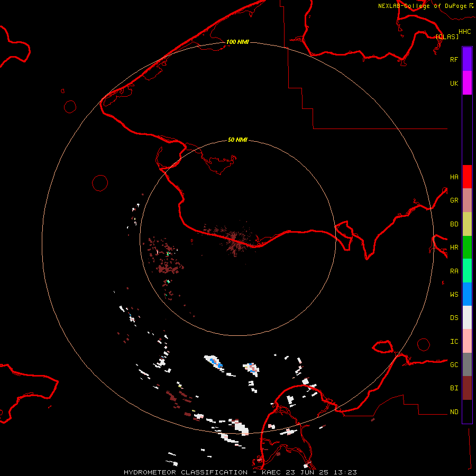Click the HR green legend swatch

[467, 247]
